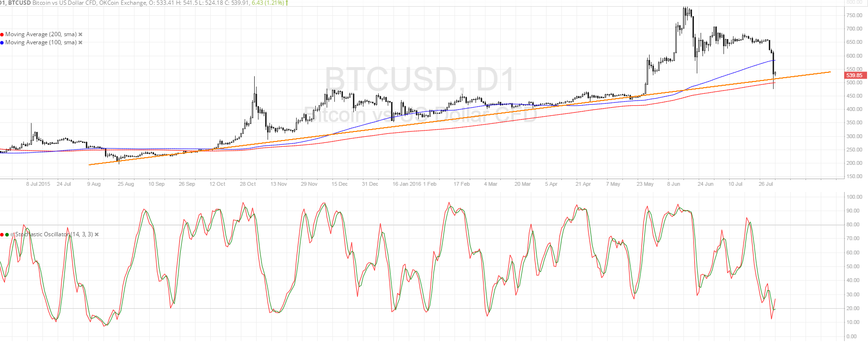Screen dimensions: 868x342
Task: Click the 750.00 price scale label
Action: pos(854,15)
